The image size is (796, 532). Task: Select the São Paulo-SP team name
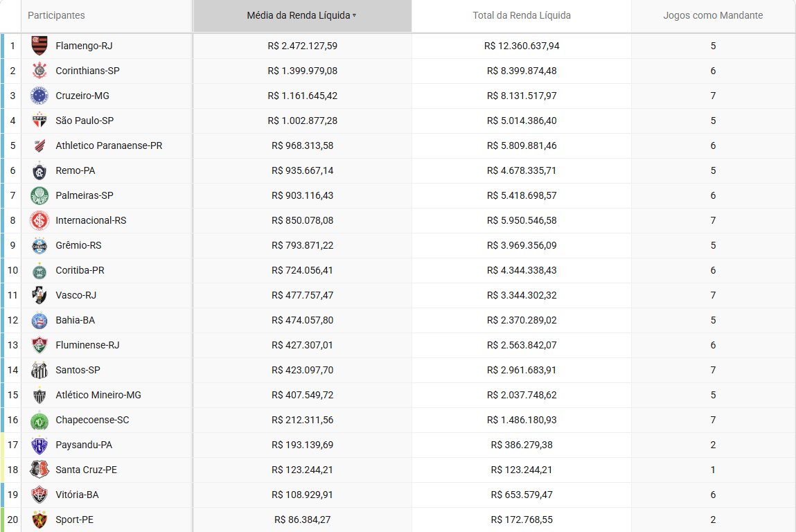[x=85, y=121]
